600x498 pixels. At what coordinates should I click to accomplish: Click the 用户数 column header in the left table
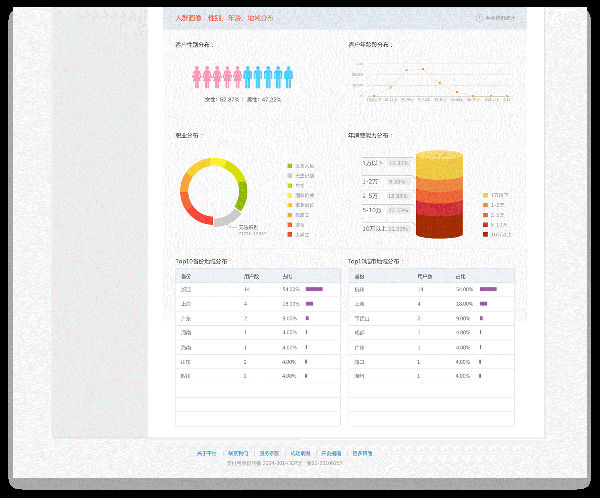251,275
